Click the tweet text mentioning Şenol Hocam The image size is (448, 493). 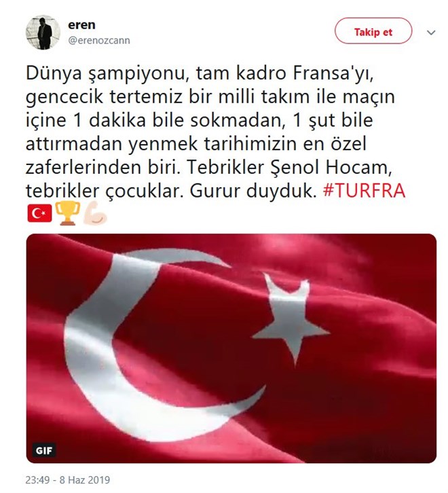329,167
